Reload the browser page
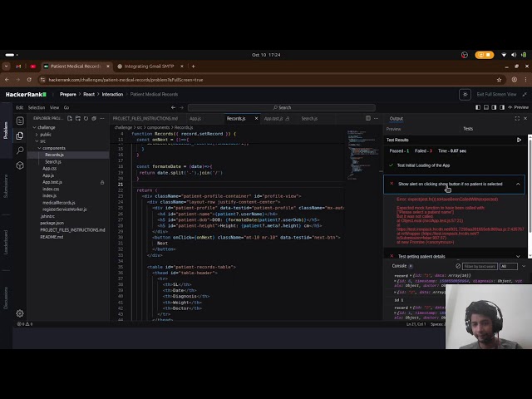 pyautogui.click(x=29, y=80)
